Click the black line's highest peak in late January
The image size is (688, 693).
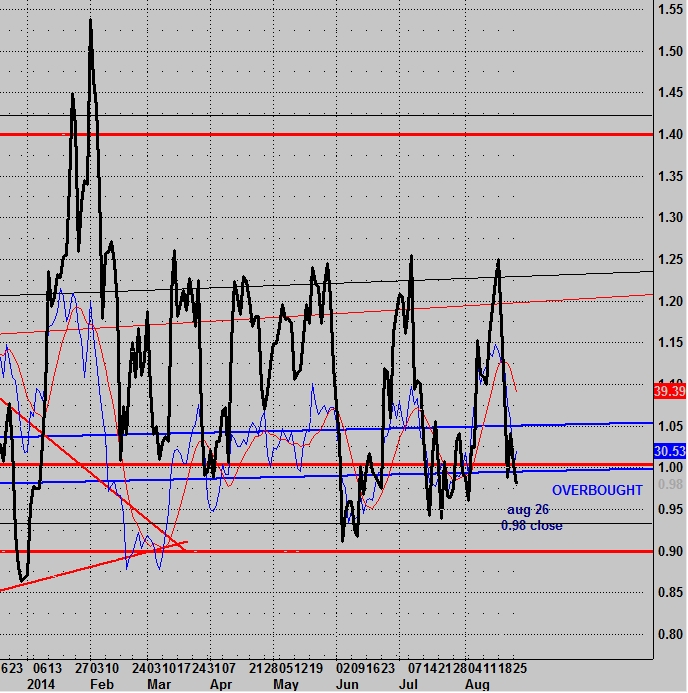(x=91, y=20)
